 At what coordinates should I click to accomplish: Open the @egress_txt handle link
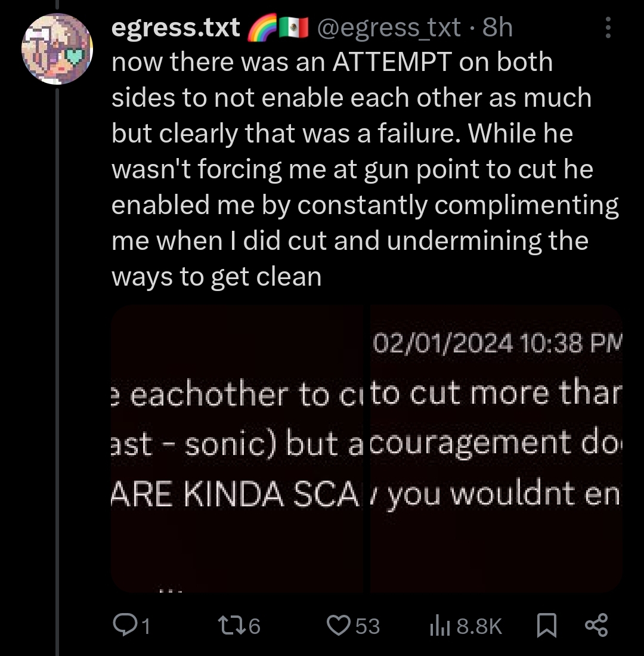(389, 27)
